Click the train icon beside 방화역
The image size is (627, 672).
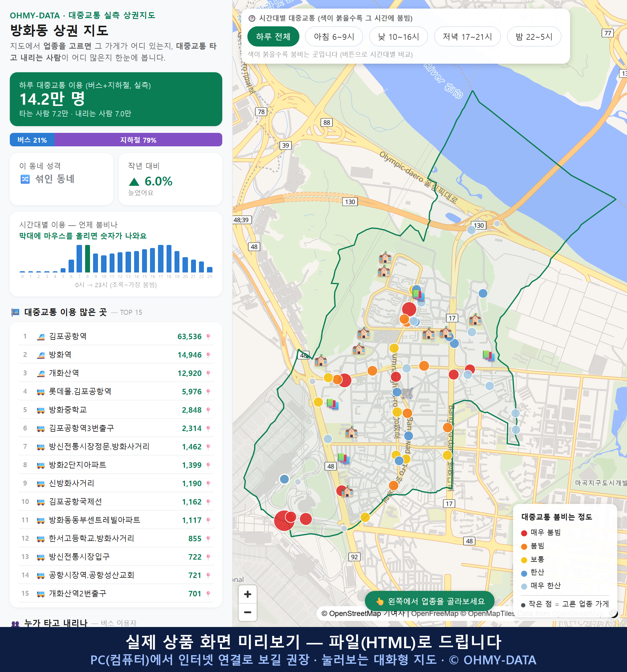click(41, 355)
